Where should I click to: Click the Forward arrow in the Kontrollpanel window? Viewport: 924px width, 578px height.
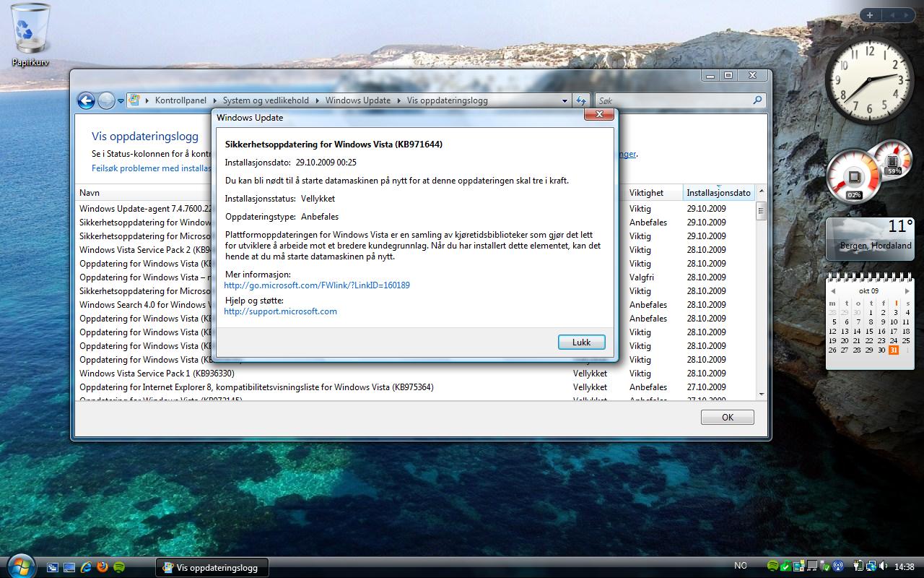(x=106, y=101)
